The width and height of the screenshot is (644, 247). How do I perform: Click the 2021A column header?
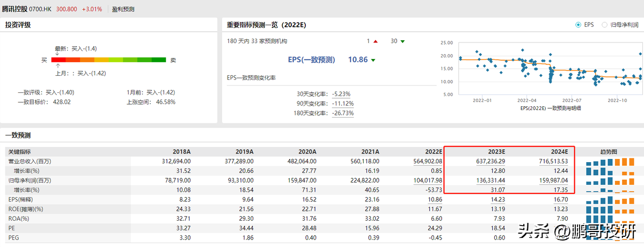pyautogui.click(x=370, y=151)
